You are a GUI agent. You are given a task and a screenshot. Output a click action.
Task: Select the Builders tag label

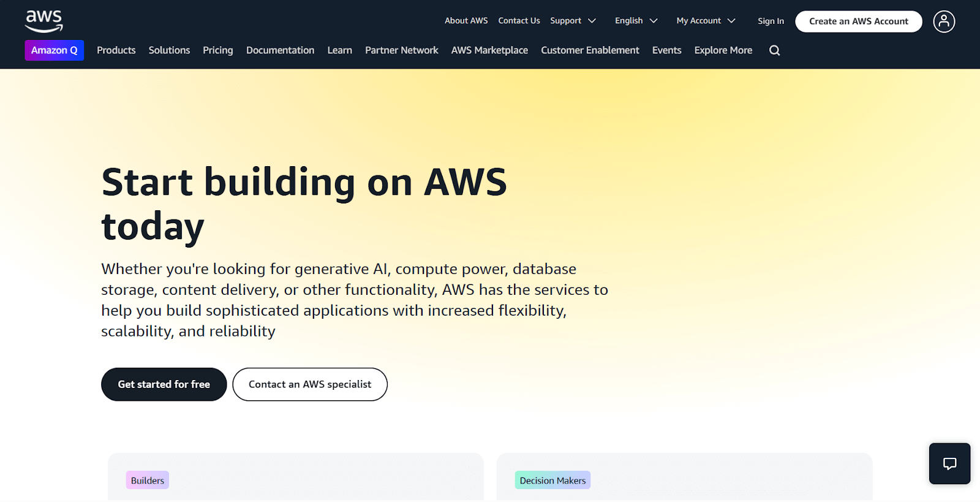tap(148, 481)
